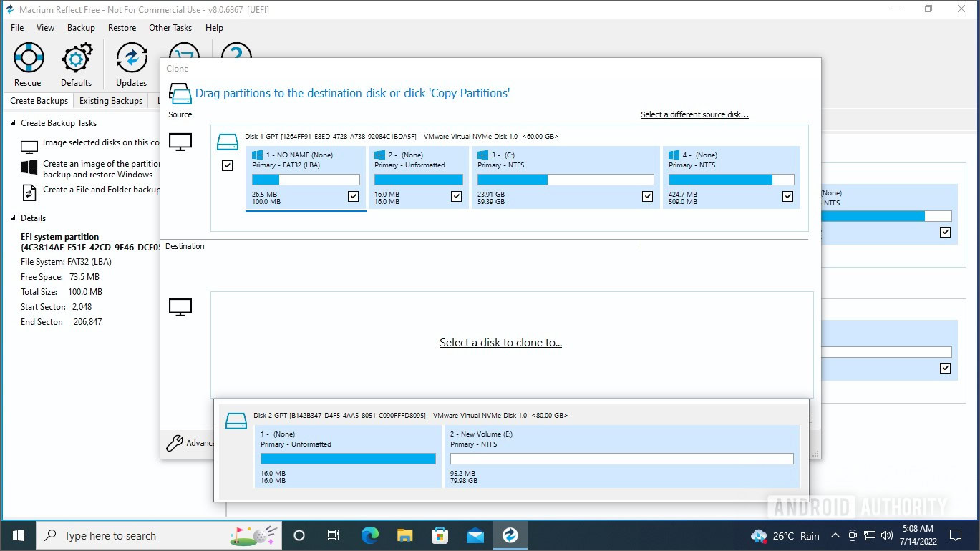This screenshot has width=980, height=551.
Task: Open the Backup menu
Action: (81, 28)
